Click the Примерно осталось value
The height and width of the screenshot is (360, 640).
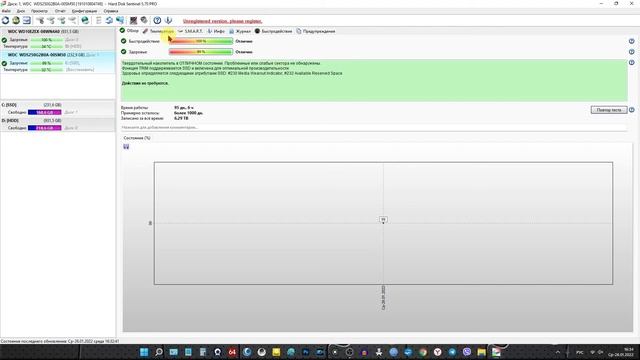click(188, 113)
